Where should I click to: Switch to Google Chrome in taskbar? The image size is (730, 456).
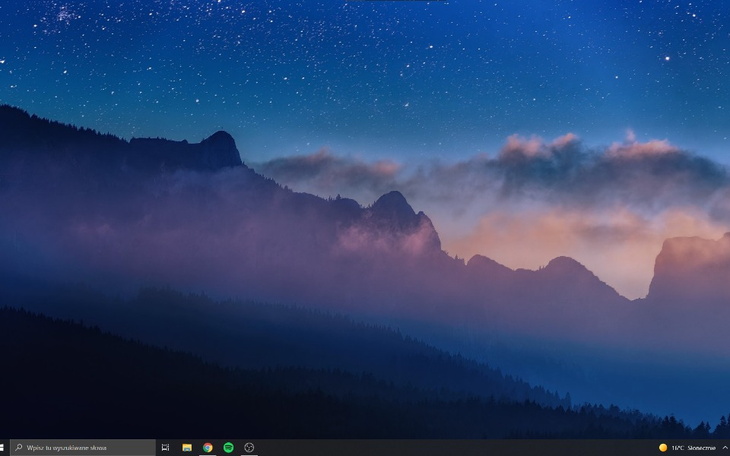pyautogui.click(x=208, y=448)
